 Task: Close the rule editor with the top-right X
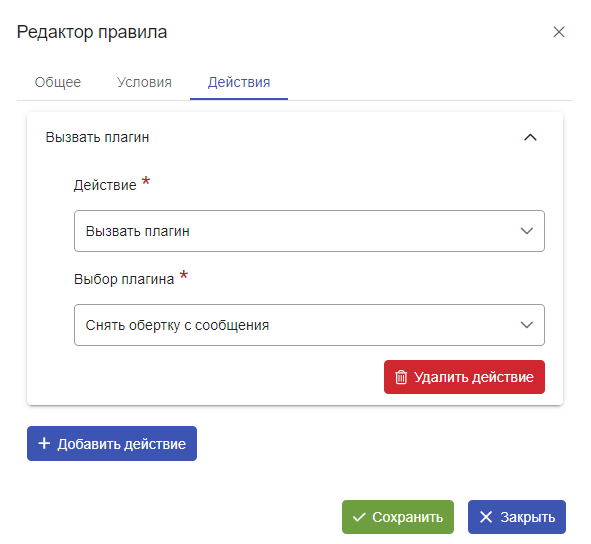pos(559,32)
